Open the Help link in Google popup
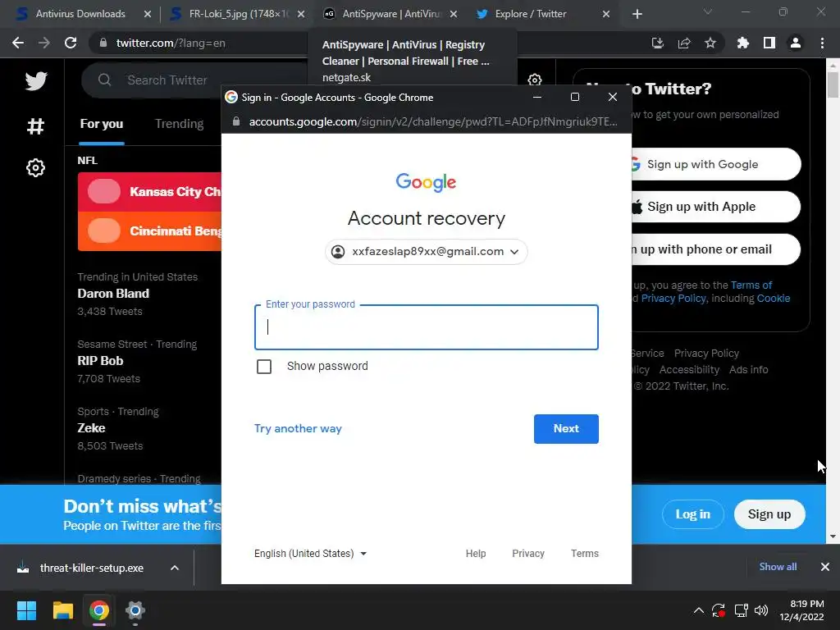Screen dimensions: 840x630 [x=476, y=554]
